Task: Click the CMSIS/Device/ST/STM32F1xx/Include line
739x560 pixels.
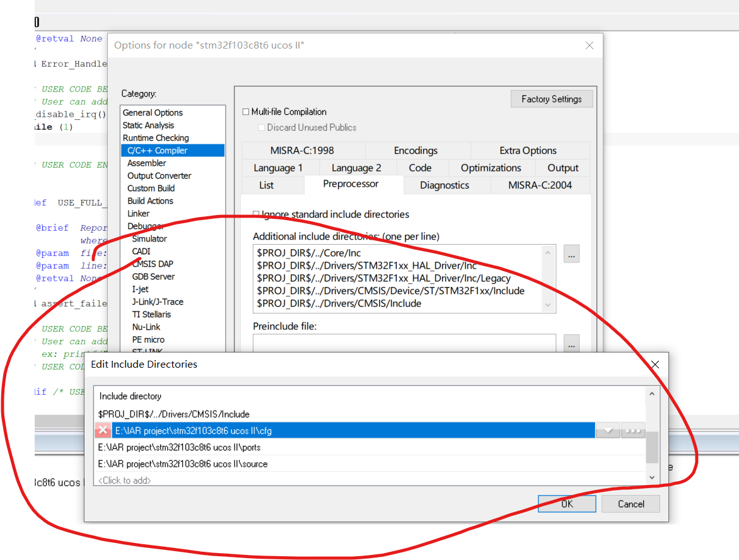Action: [391, 291]
